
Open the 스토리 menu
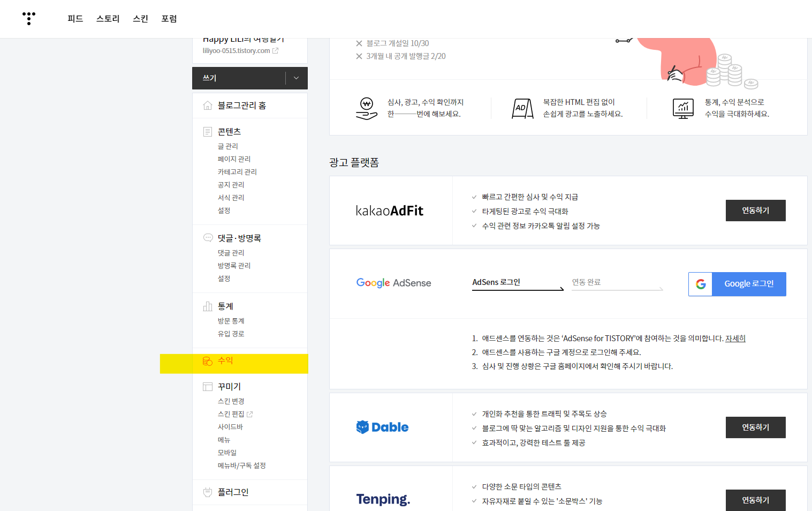coord(108,19)
